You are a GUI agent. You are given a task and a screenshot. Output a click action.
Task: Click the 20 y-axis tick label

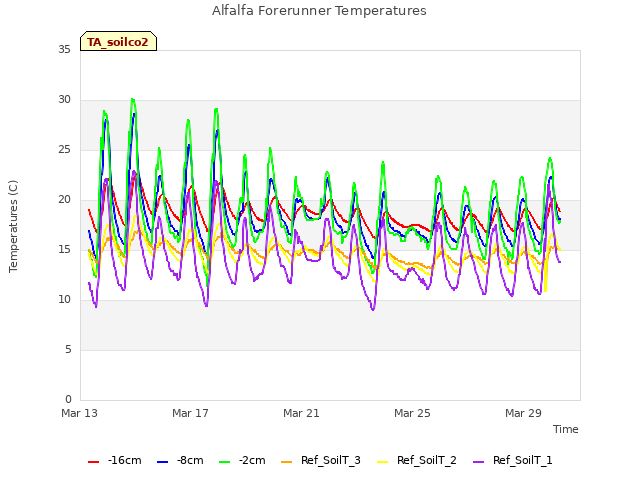64,200
